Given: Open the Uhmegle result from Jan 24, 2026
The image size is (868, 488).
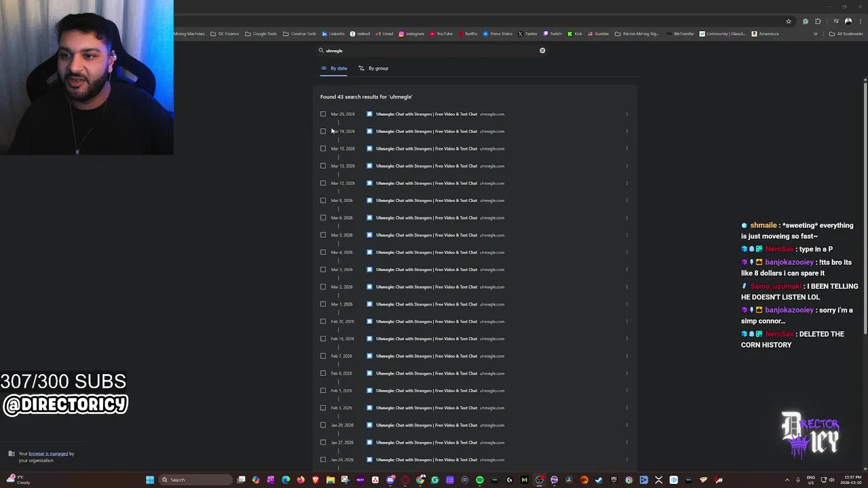Looking at the screenshot, I should (427, 460).
